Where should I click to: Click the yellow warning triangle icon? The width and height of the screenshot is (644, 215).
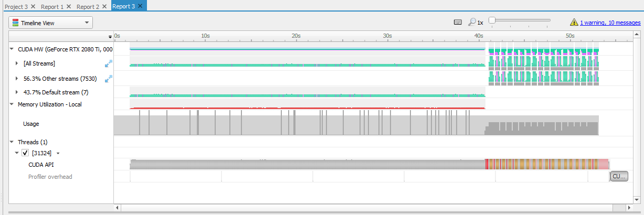[574, 23]
